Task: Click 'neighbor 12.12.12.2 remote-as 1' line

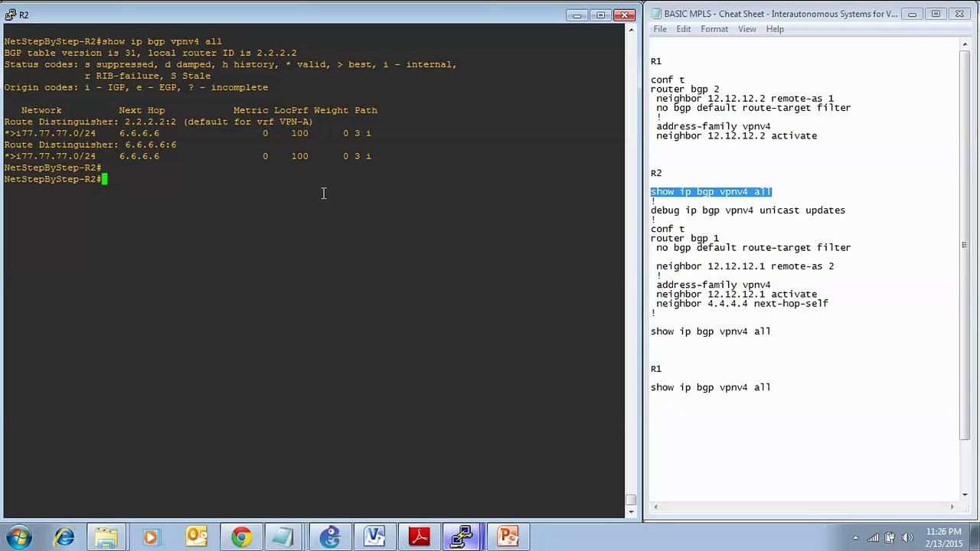Action: click(745, 99)
